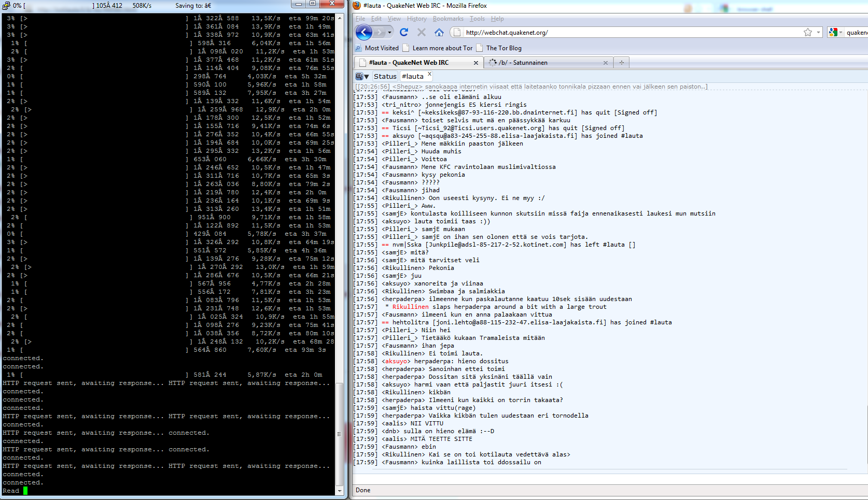Open The Tor Blog bookmark
The width and height of the screenshot is (868, 500).
[503, 48]
